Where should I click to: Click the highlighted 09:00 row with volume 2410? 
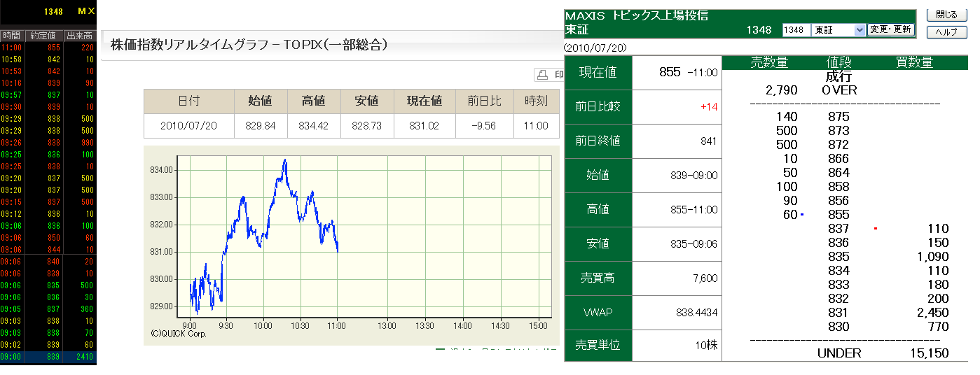48,357
